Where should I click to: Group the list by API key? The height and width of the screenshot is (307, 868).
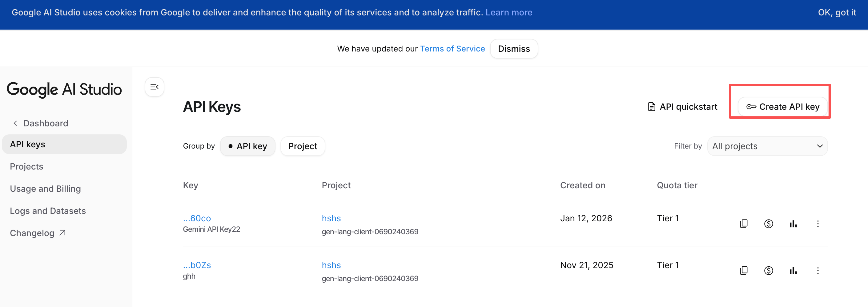248,146
